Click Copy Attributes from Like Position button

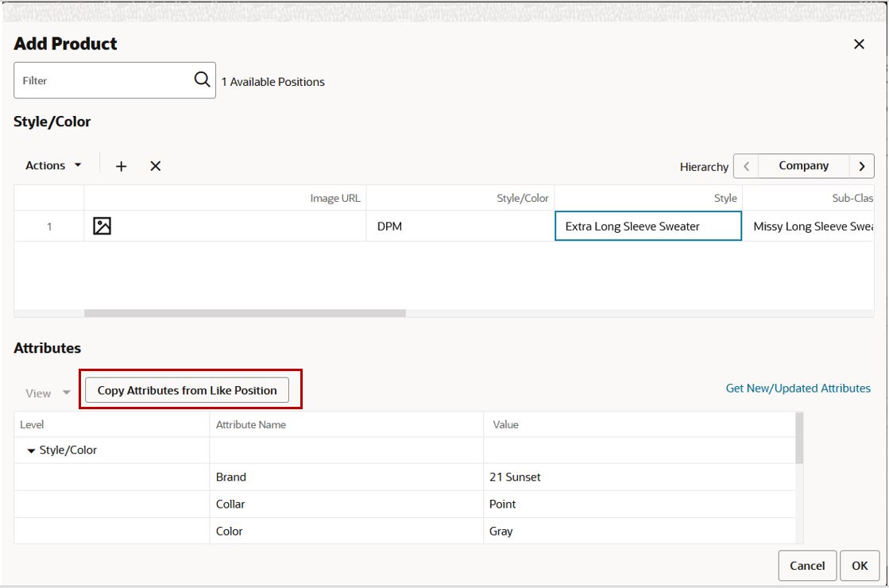(x=187, y=390)
